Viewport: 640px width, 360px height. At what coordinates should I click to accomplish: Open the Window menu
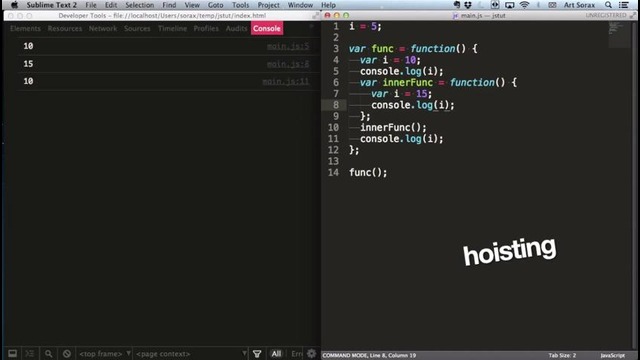300,5
